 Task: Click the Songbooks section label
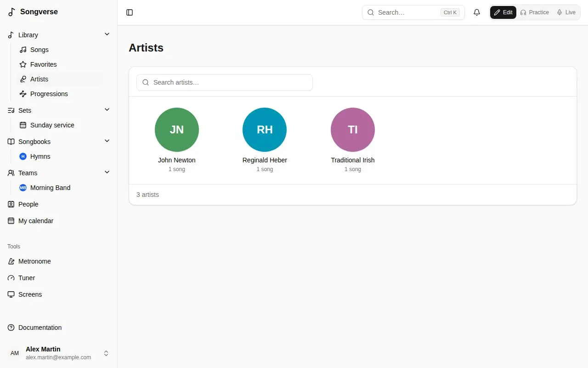coord(34,142)
